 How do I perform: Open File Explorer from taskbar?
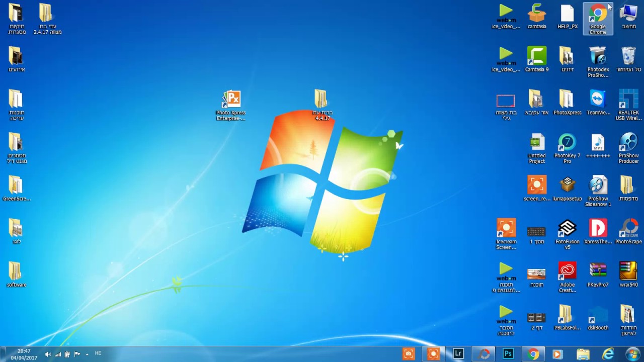pyautogui.click(x=583, y=354)
